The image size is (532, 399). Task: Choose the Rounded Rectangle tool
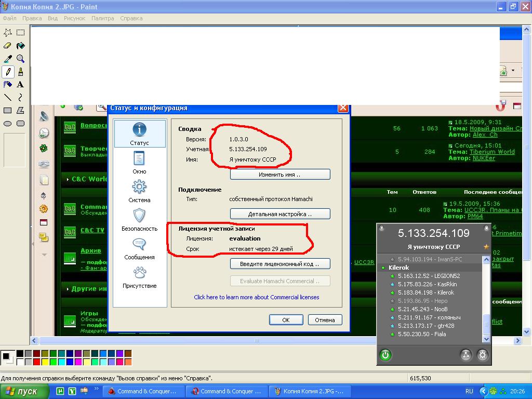(20, 124)
